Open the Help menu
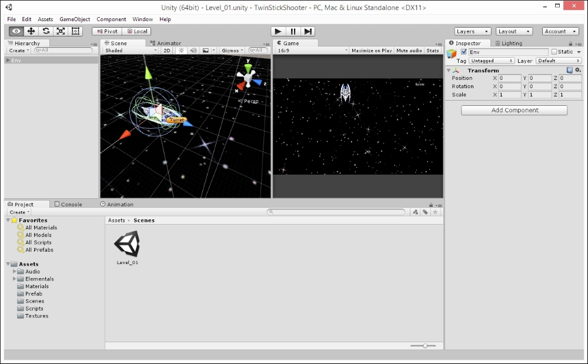The height and width of the screenshot is (364, 588). [165, 19]
